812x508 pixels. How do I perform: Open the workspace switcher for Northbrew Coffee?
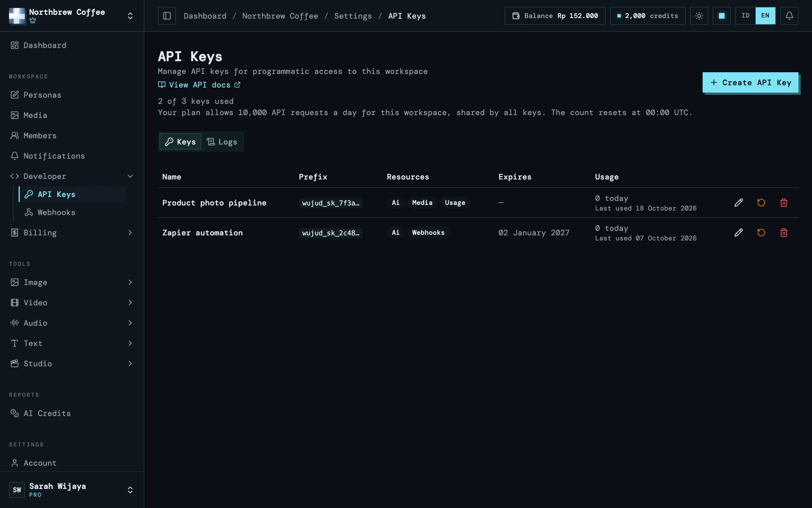point(72,16)
